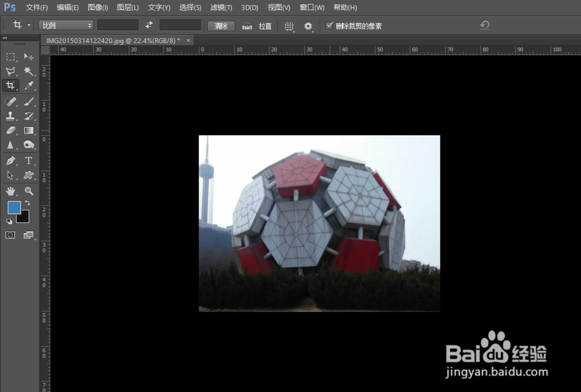581x392 pixels.
Task: Select the Magic Wand tool
Action: (28, 71)
